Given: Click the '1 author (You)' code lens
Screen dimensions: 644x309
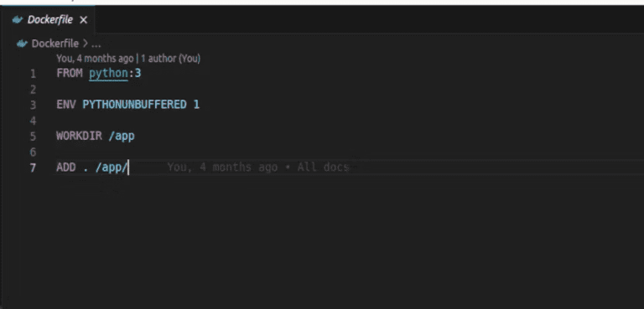Looking at the screenshot, I should [x=170, y=59].
